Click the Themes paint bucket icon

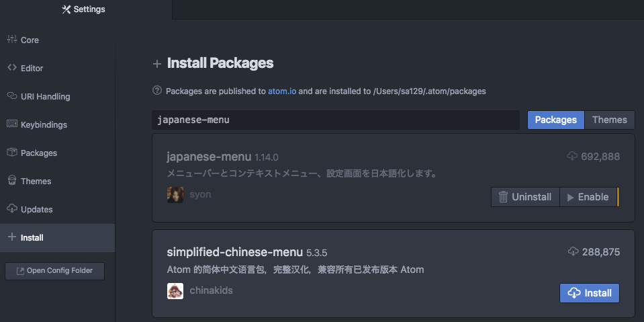click(x=12, y=181)
